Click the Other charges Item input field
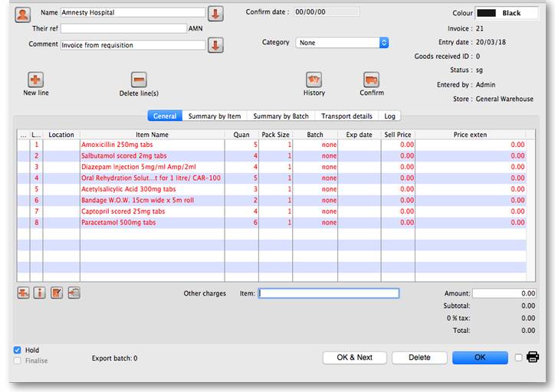Screen dimensions: 555x392 [x=329, y=293]
